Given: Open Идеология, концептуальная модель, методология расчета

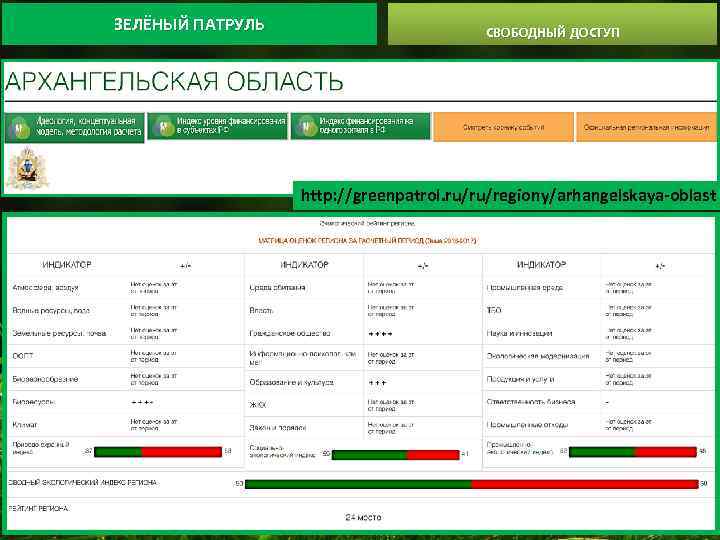Looking at the screenshot, I should pos(75,127).
